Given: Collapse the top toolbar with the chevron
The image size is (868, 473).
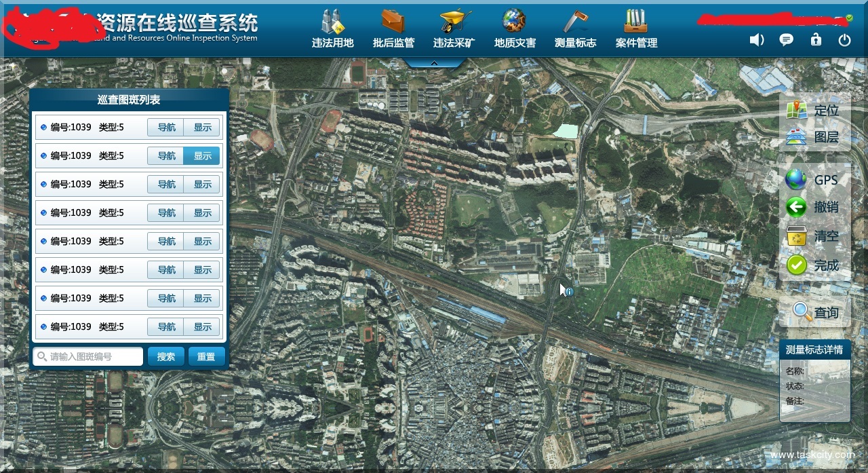Looking at the screenshot, I should point(434,63).
